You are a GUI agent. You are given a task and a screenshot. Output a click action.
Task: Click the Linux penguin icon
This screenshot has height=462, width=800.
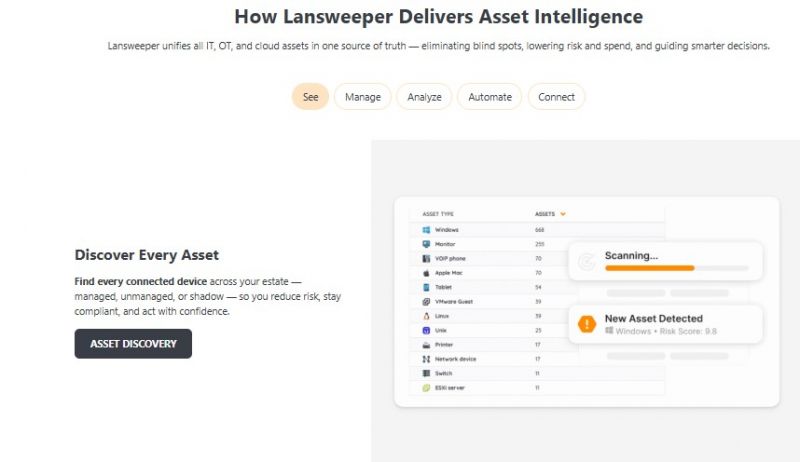pos(426,316)
